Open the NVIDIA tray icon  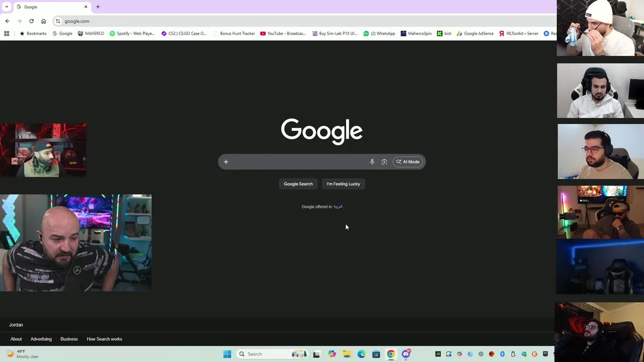pos(438,354)
